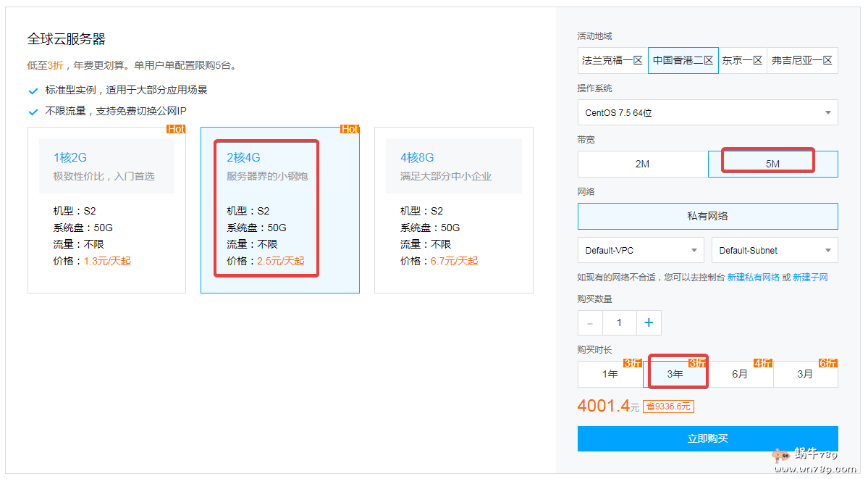868x479 pixels.
Task: Open the CentOS 7.5 operating system dropdown
Action: coord(707,112)
